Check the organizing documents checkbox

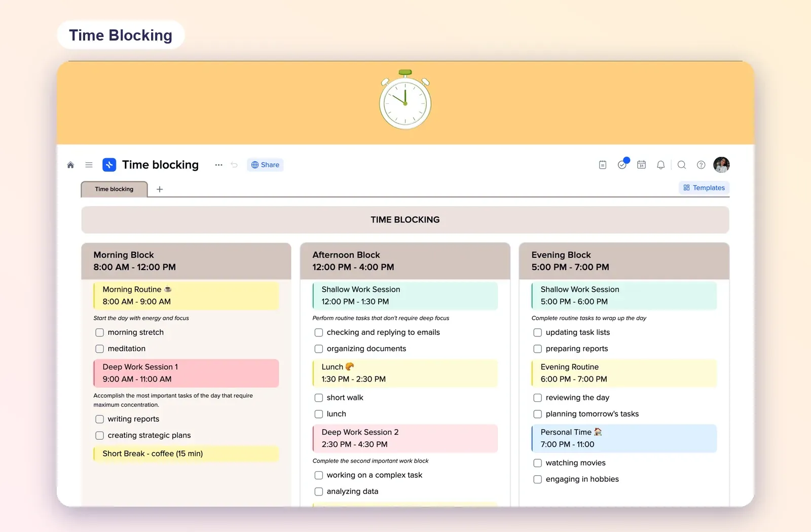point(319,349)
